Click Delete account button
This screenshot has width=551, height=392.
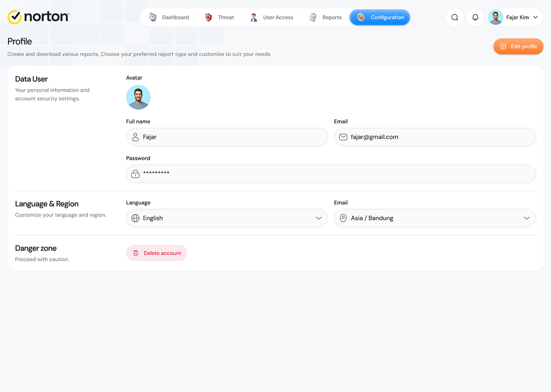pos(157,253)
